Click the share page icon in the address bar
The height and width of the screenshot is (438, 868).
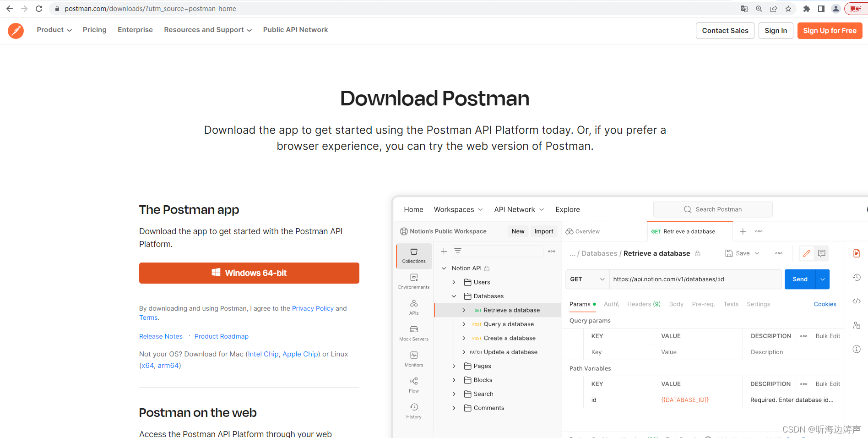pyautogui.click(x=774, y=9)
